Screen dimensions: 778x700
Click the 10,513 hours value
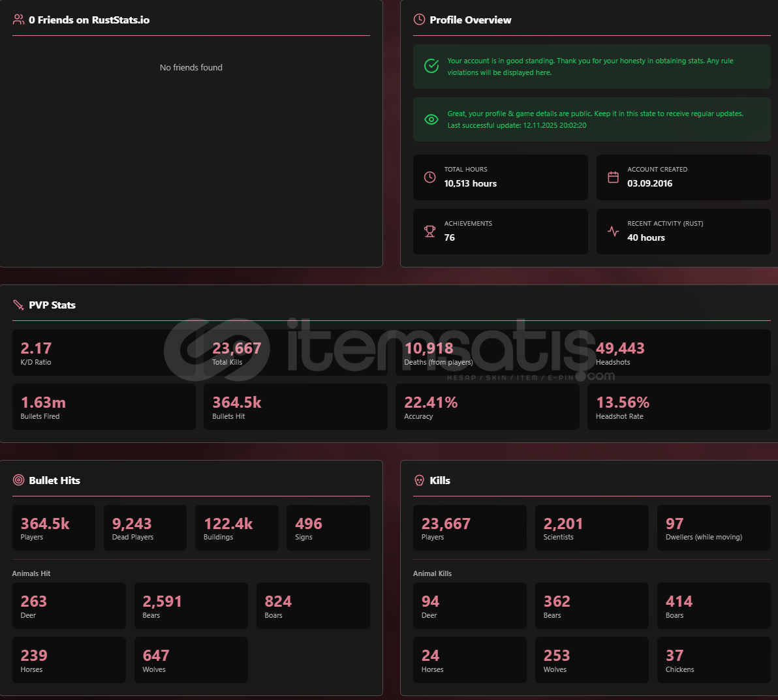[470, 183]
